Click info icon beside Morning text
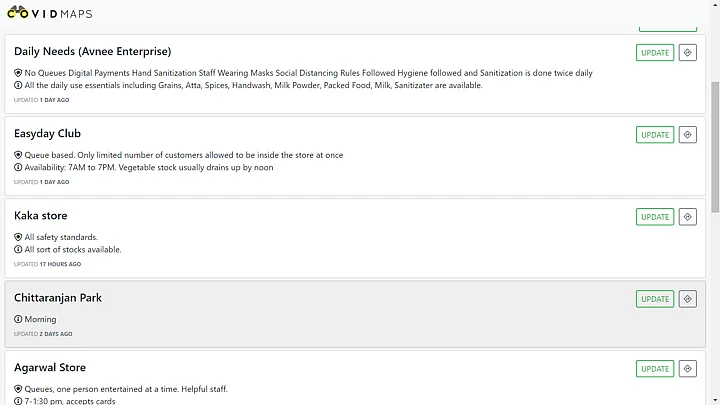Image resolution: width=720 pixels, height=405 pixels. (x=18, y=319)
